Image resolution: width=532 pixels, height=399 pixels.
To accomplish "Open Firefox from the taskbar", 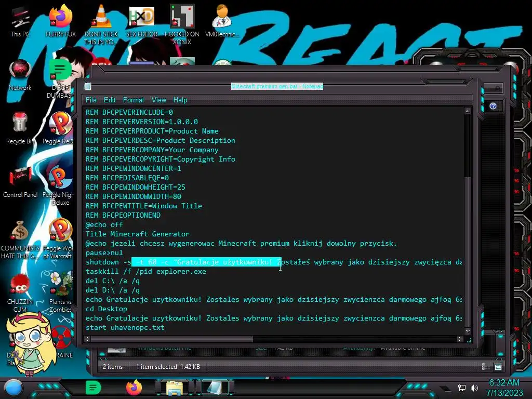I will (x=134, y=388).
